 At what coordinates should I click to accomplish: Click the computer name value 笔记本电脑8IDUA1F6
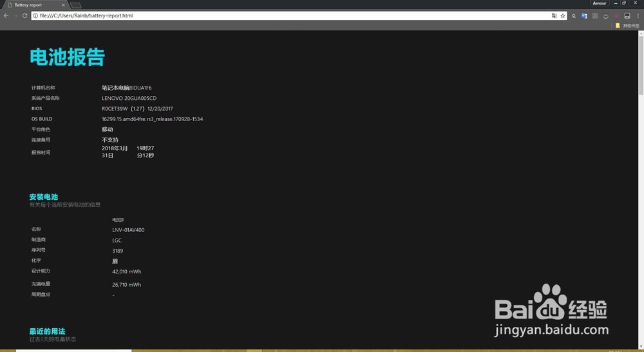126,88
